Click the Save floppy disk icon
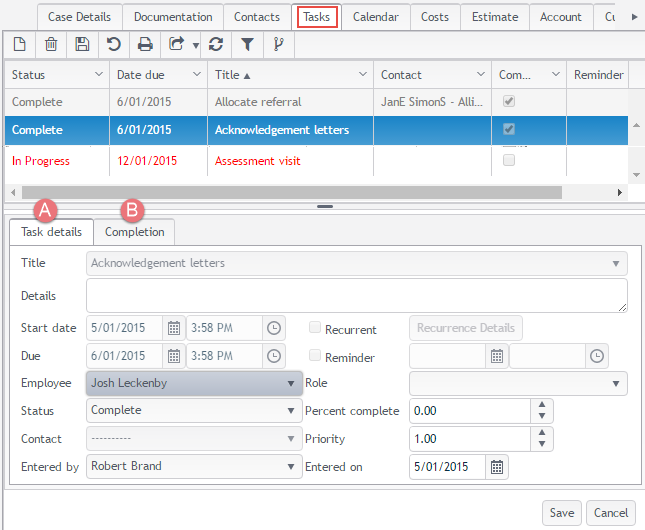 (82, 44)
